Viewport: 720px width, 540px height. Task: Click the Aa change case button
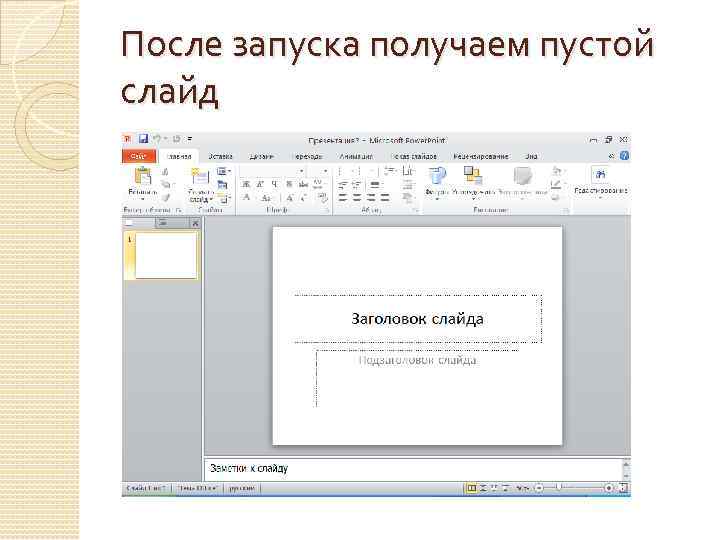[x=266, y=198]
